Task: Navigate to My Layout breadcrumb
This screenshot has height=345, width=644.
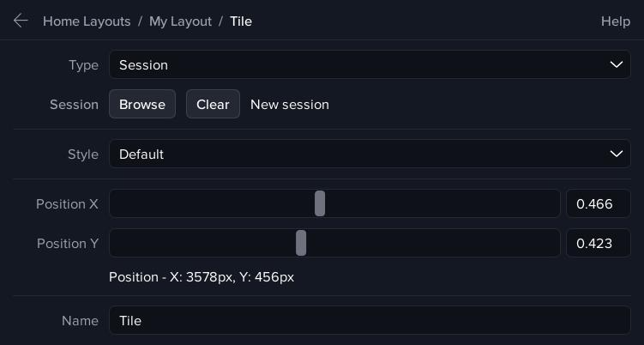Action: [x=180, y=21]
